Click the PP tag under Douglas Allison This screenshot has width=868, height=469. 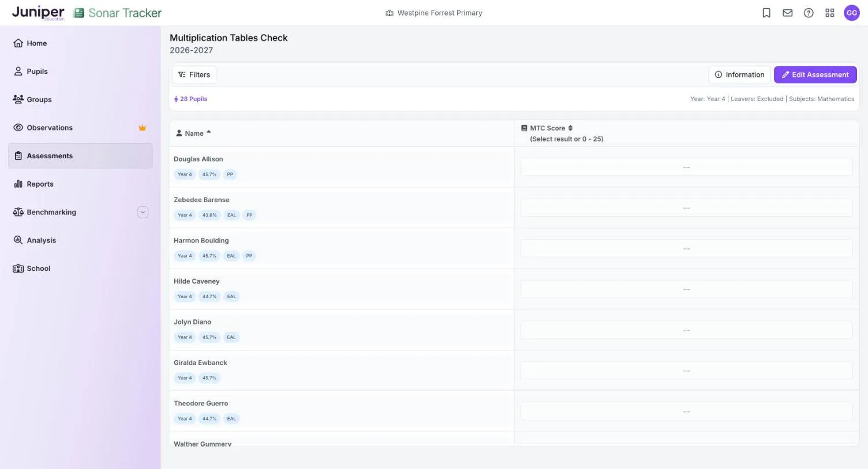(x=230, y=174)
